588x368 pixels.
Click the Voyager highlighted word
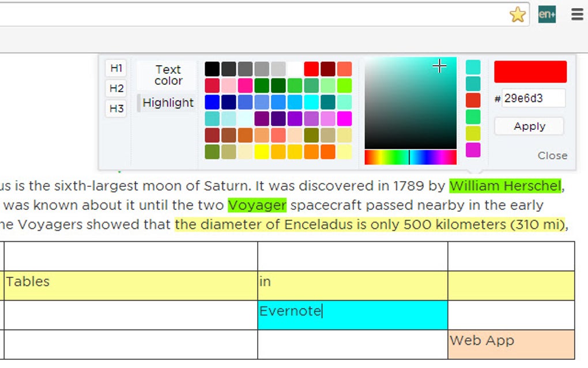(x=257, y=205)
